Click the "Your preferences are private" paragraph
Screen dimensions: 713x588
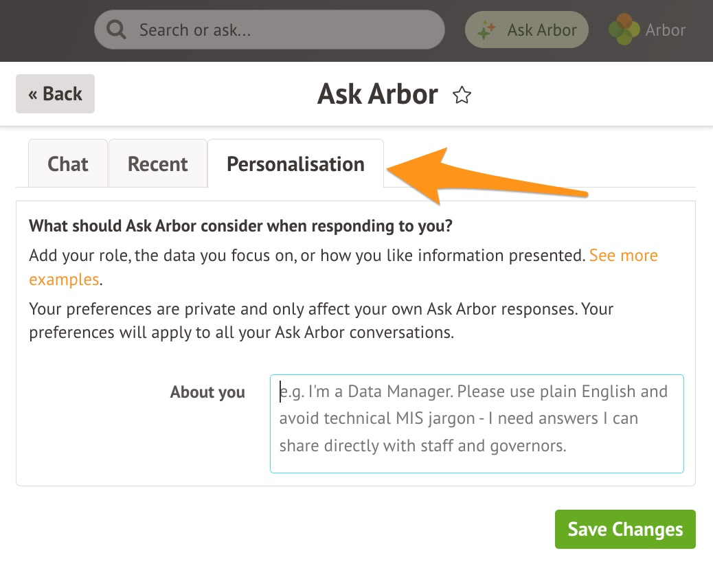click(x=321, y=321)
